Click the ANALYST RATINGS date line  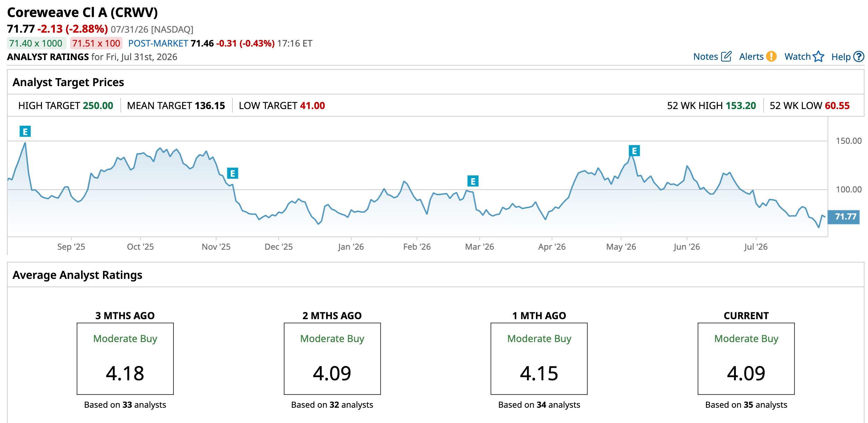92,57
